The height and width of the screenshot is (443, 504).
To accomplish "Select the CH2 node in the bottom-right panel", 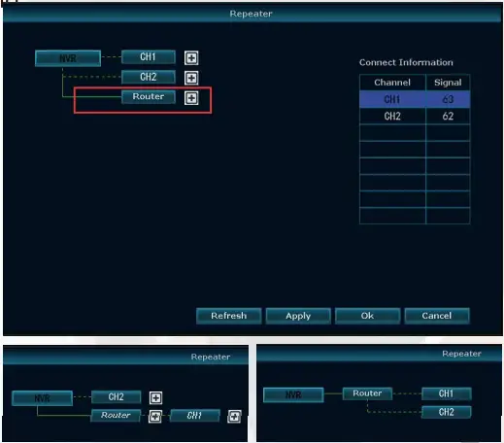I will (446, 412).
